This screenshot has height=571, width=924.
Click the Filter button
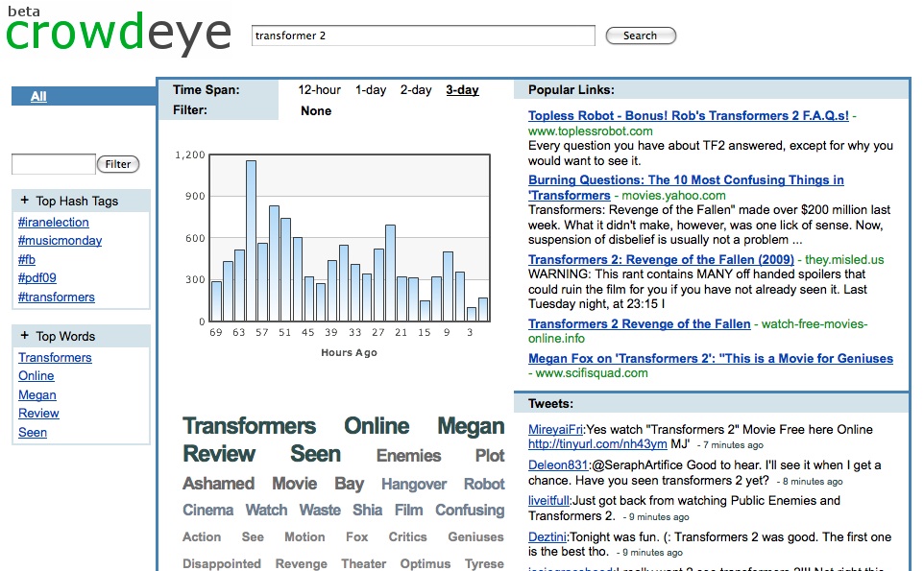point(118,164)
